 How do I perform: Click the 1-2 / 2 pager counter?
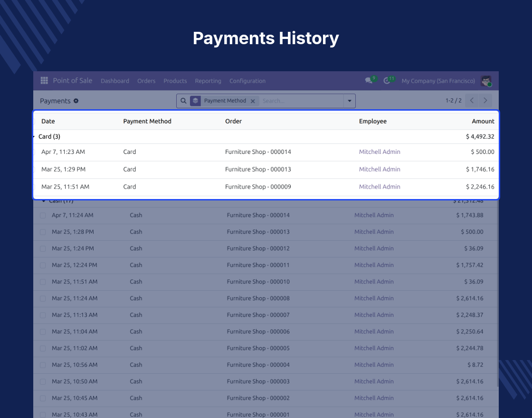(x=454, y=100)
